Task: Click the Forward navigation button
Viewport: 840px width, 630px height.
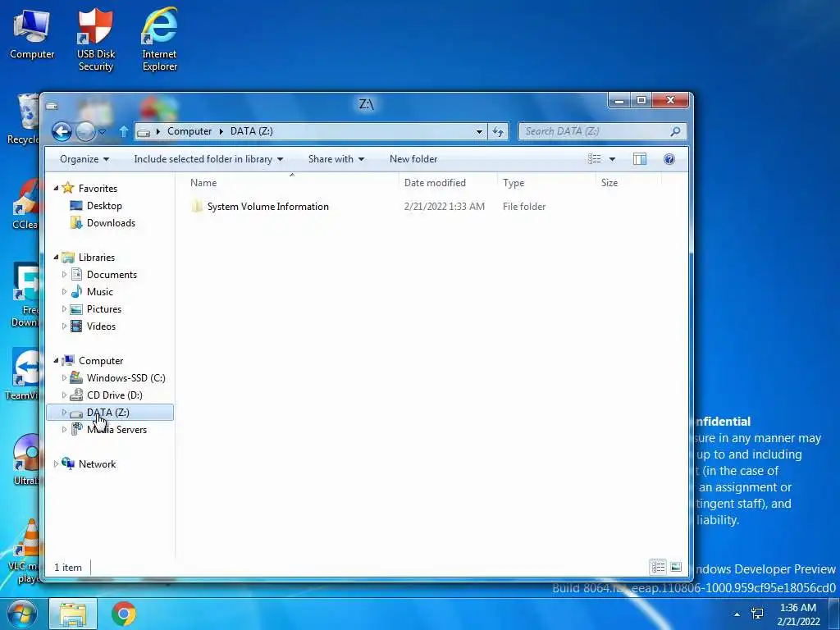Action: [x=85, y=131]
